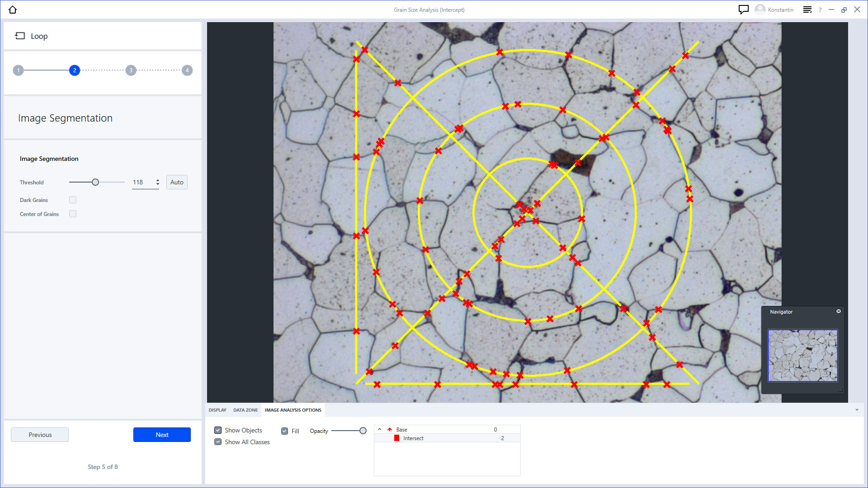Click the restore window icon in titlebar
Viewport: 868px width, 488px height.
844,9
